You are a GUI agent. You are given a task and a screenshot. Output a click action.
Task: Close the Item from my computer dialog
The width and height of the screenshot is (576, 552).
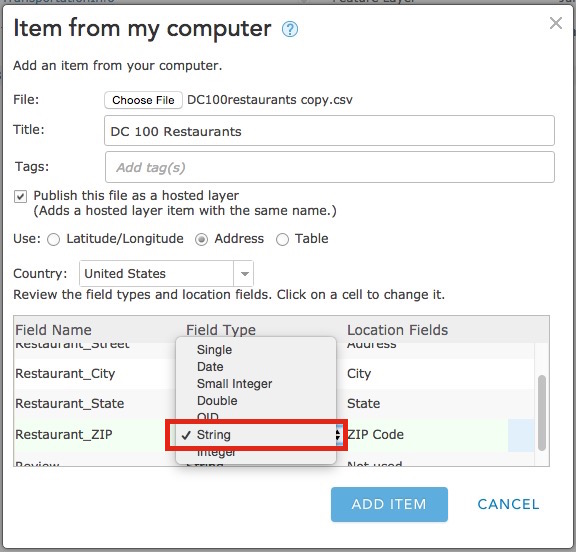pos(555,23)
